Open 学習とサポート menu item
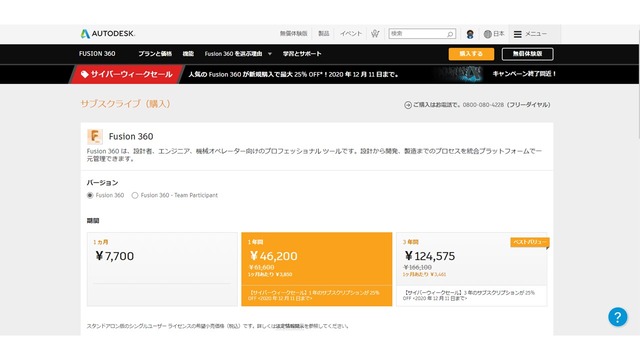 click(302, 54)
